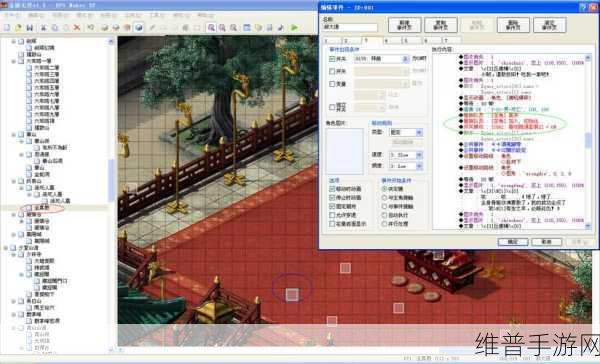Select the Pencil drawing tool
Image resolution: width=600 pixels, height=364 pixels.
click(x=152, y=28)
